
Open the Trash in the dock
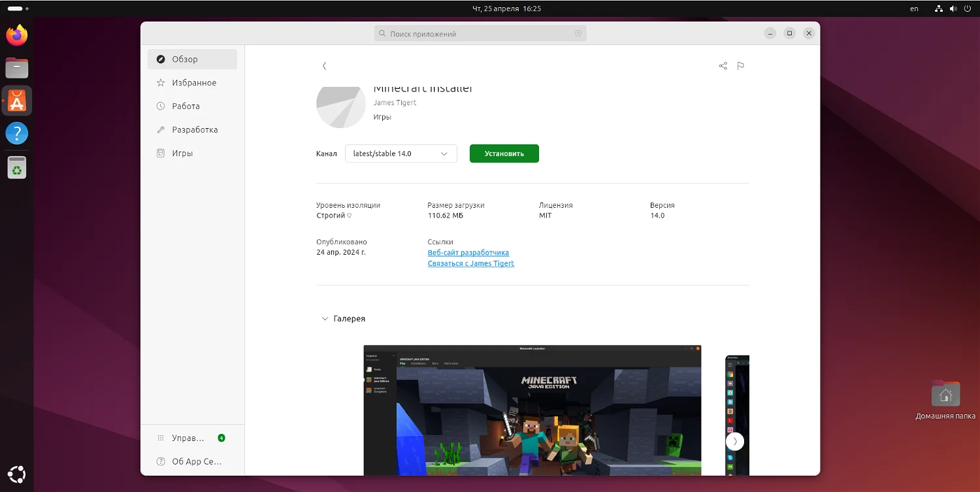[17, 167]
